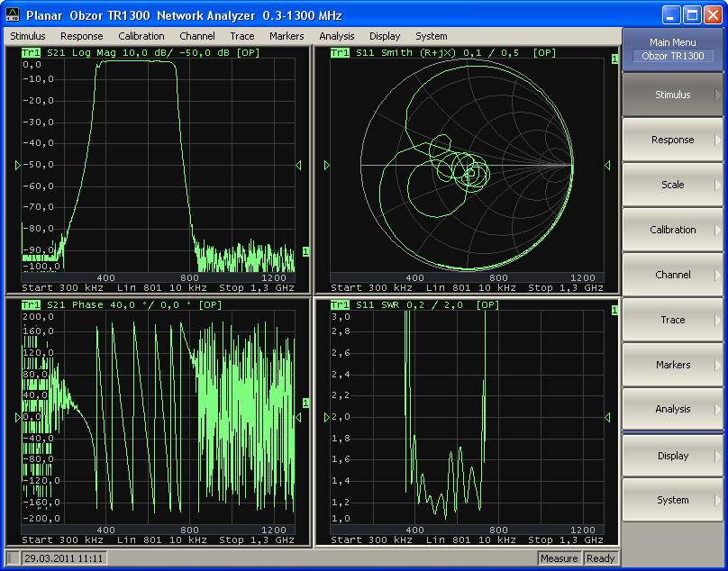Screen dimensions: 728x571
Task: Click left reference triangle in SWR chart
Action: coord(327,417)
